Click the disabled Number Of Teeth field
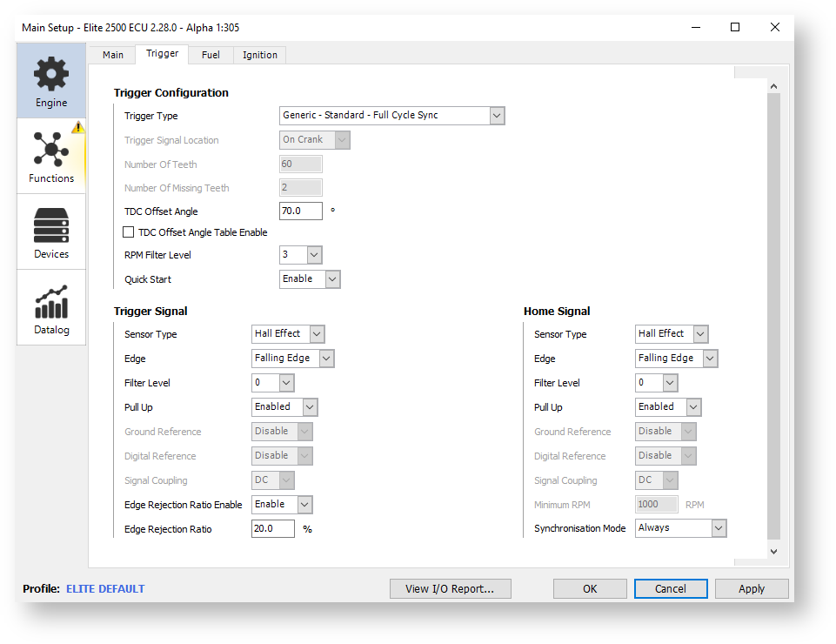 coord(301,164)
